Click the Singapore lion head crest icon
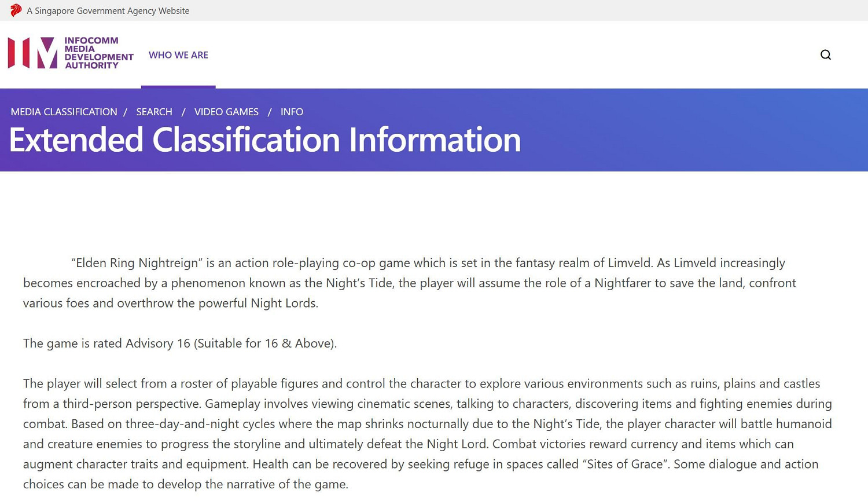The height and width of the screenshot is (501, 868). coord(16,10)
